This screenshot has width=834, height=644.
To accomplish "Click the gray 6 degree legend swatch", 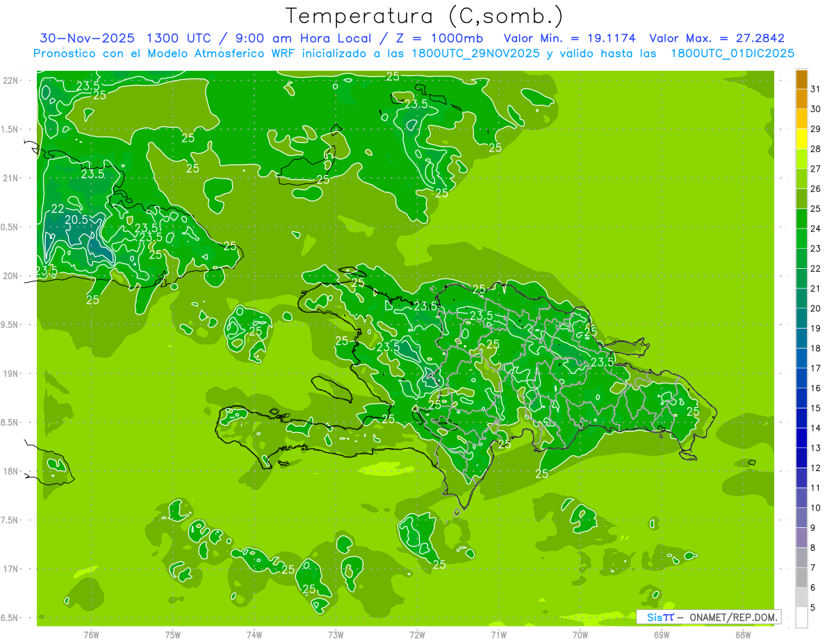I will [801, 578].
